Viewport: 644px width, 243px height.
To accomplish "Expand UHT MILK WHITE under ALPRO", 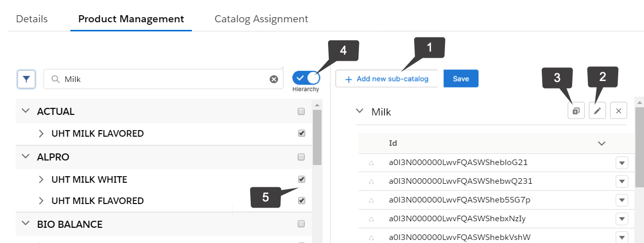I will pos(42,180).
